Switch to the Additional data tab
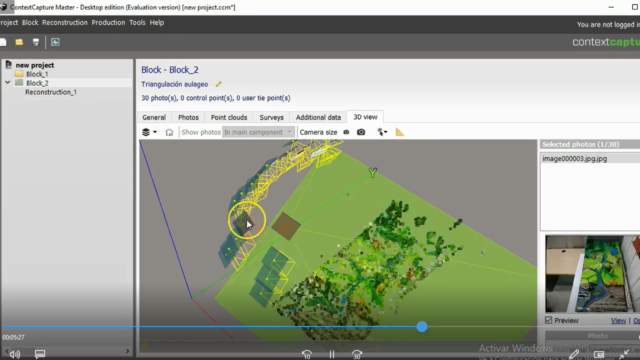 318,117
